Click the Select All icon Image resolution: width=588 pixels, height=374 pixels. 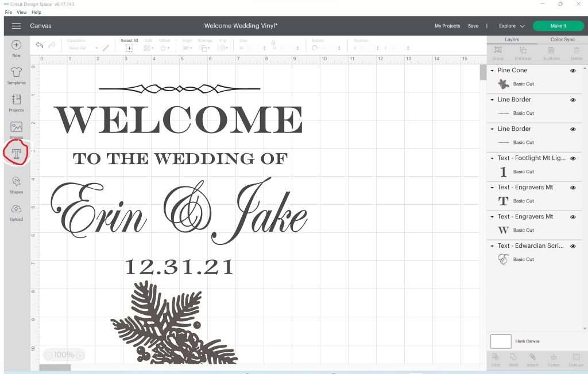tap(129, 48)
